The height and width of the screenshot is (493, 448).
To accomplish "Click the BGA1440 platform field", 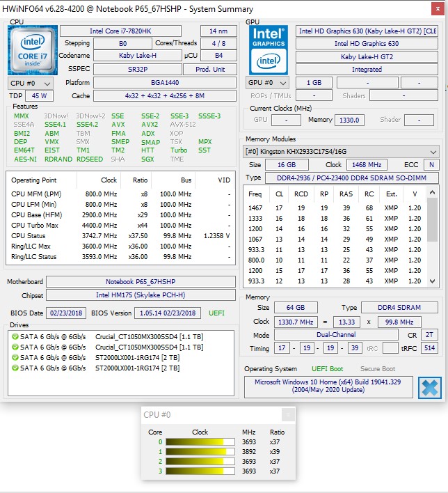I will 165,83.
